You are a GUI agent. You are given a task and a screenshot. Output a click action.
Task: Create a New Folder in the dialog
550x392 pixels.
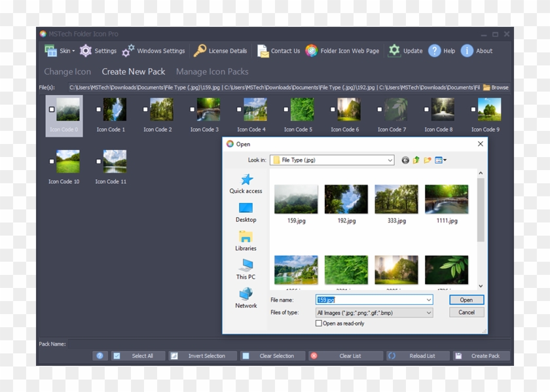click(427, 159)
